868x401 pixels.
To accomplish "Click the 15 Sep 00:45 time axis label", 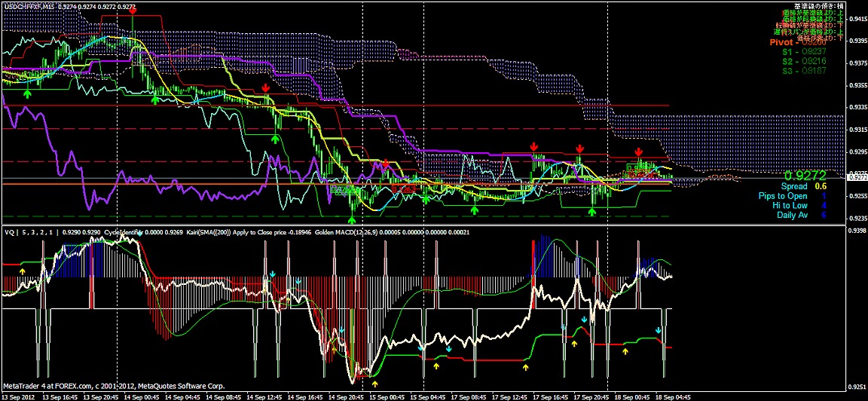I will [388, 396].
